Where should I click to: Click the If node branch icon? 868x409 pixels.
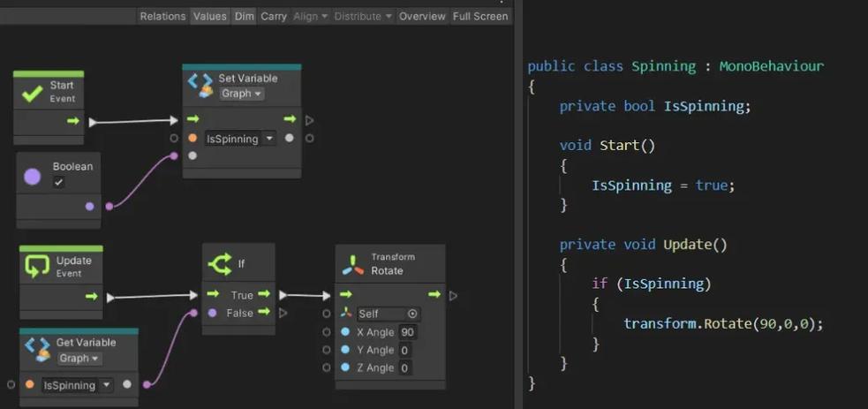pyautogui.click(x=220, y=264)
